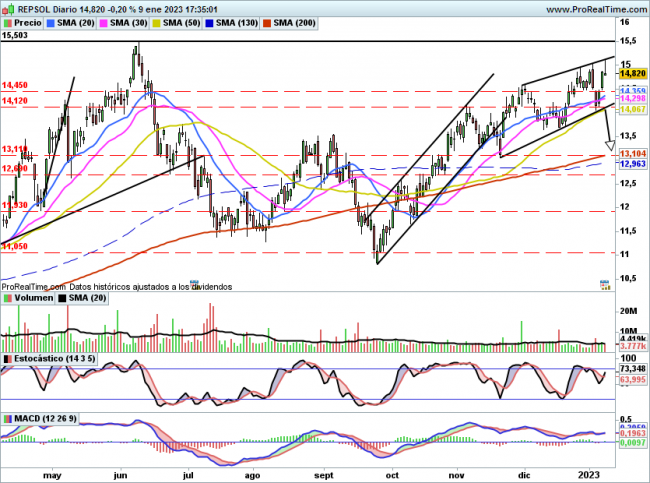650x483 pixels.
Task: Click the Estocástico indicator legend icon
Action: pos(7,357)
